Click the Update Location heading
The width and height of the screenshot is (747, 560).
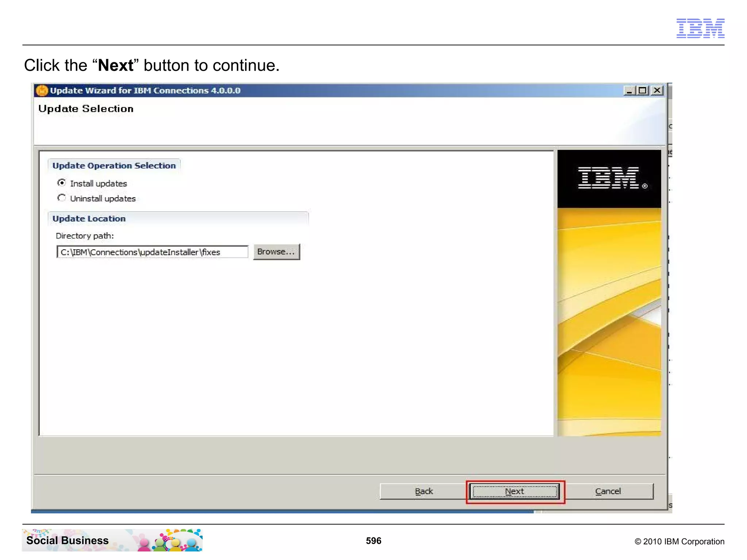89,218
